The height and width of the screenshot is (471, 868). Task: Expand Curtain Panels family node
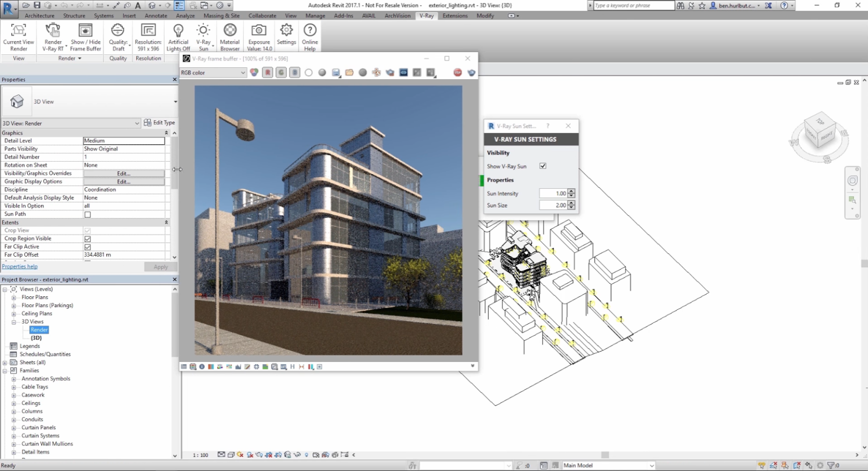[x=14, y=427]
